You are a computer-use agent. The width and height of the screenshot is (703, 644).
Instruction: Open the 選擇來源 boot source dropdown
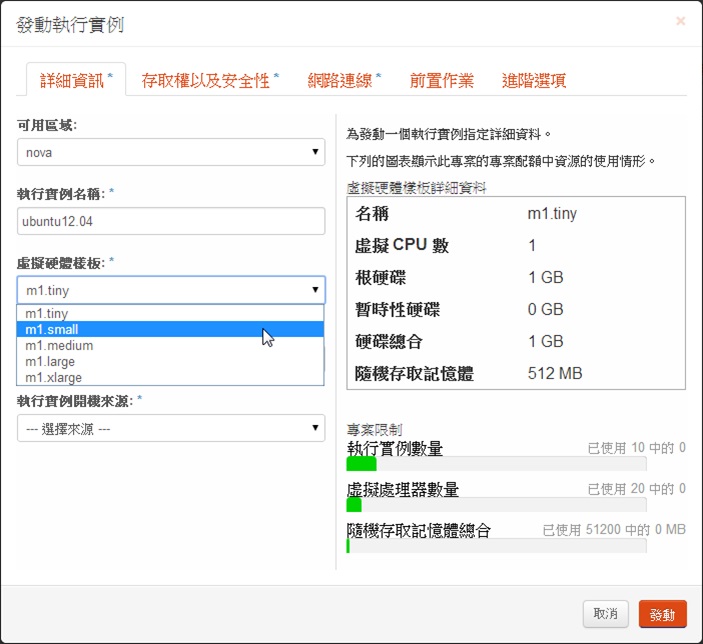point(171,428)
